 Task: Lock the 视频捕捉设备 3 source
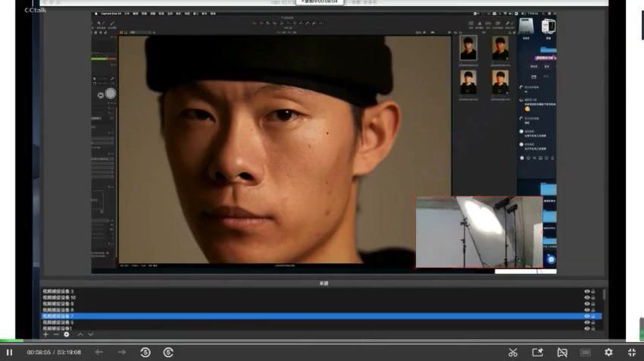(x=592, y=291)
